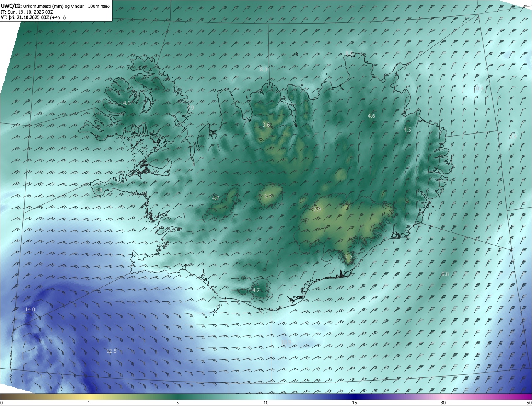Select the 50 tick label on colour scale
This screenshot has width=532, height=406.
529,403
